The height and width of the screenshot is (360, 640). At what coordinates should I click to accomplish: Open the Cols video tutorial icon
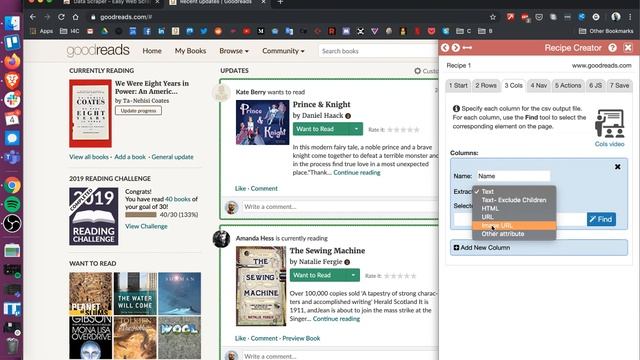(609, 123)
